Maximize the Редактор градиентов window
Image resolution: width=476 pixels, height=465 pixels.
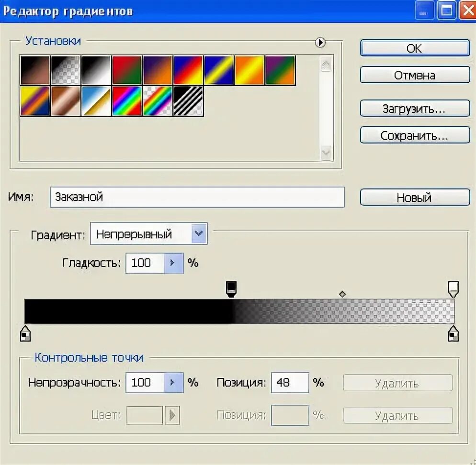(447, 11)
